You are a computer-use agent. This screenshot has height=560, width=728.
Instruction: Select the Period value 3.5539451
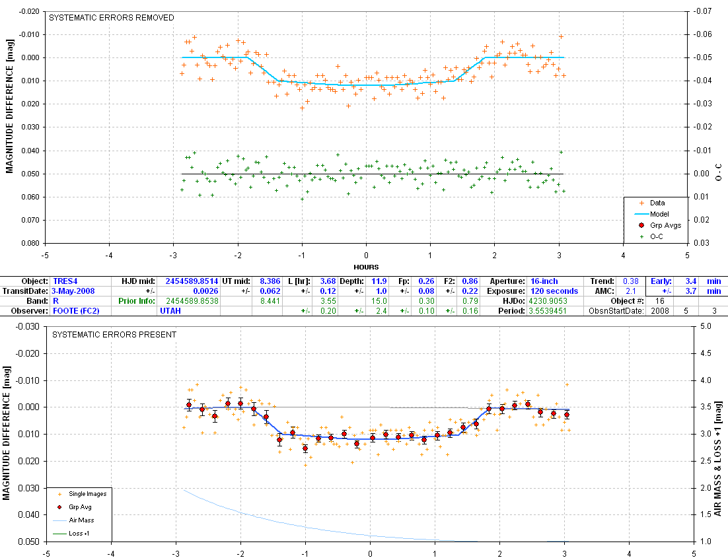pyautogui.click(x=548, y=311)
